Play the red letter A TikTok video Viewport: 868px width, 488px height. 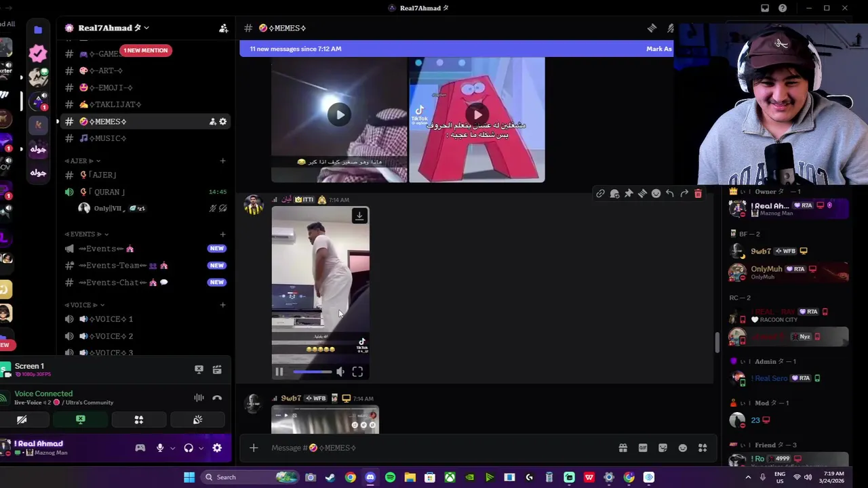click(x=477, y=115)
